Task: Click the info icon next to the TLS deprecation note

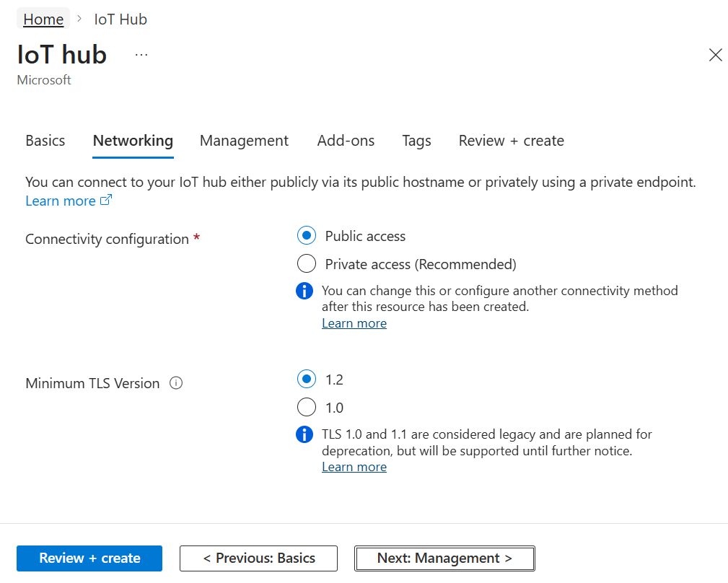Action: click(x=304, y=434)
